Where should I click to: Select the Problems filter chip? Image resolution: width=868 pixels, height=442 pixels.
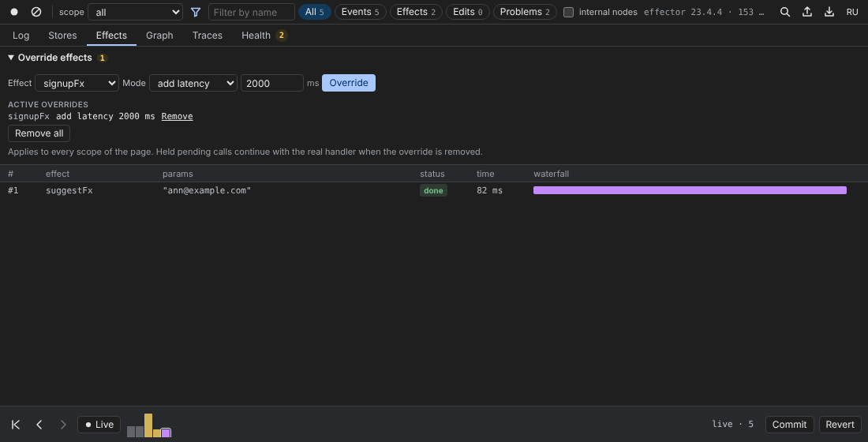coord(525,12)
